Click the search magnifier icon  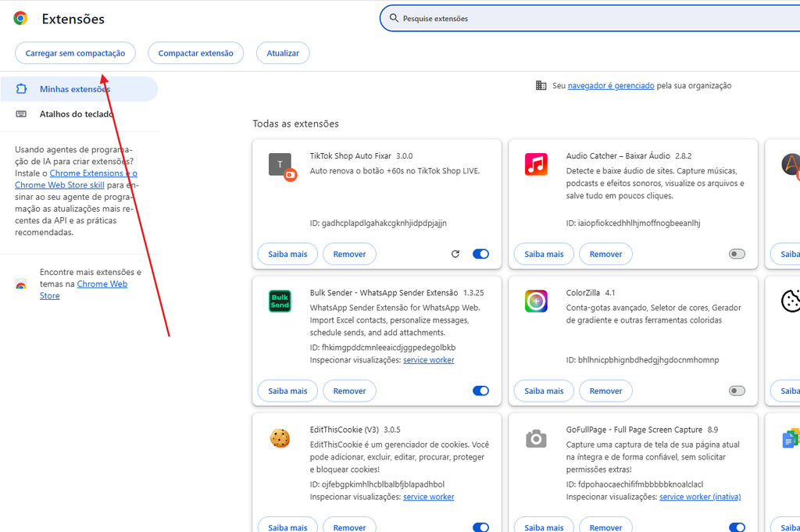[394, 18]
